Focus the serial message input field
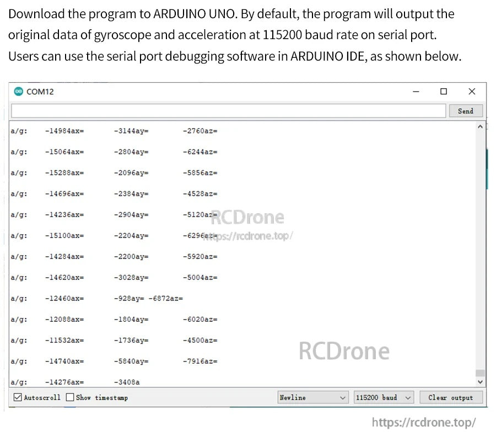The height and width of the screenshot is (448, 496). point(228,111)
